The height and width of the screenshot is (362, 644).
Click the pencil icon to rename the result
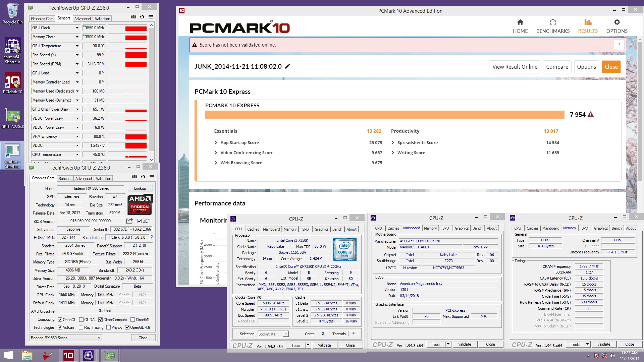(287, 66)
